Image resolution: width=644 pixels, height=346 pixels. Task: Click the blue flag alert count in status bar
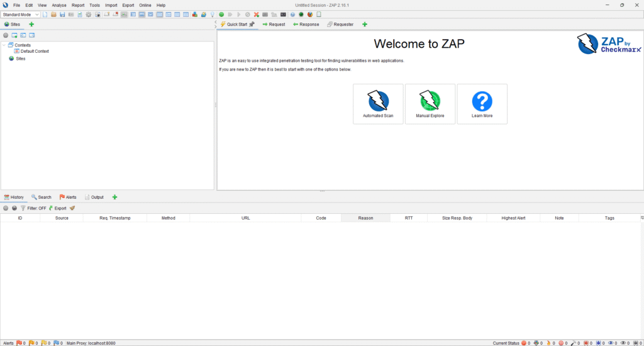[58, 343]
